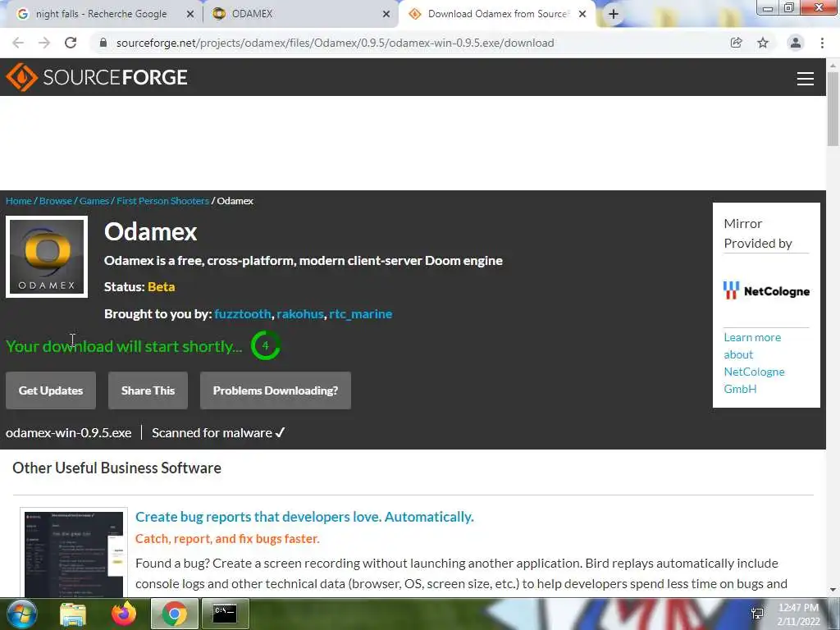The height and width of the screenshot is (630, 840).
Task: Open Command Prompt from taskbar
Action: pos(225,614)
